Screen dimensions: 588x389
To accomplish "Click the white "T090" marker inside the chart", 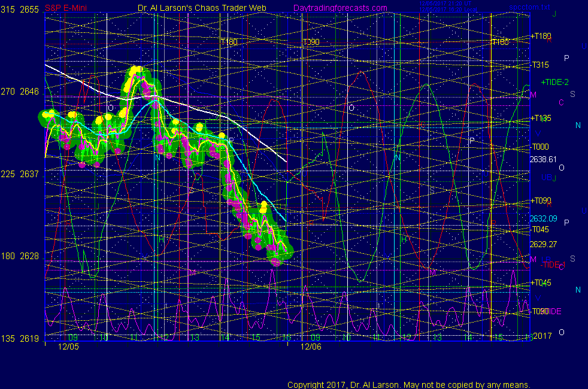I will (x=311, y=42).
